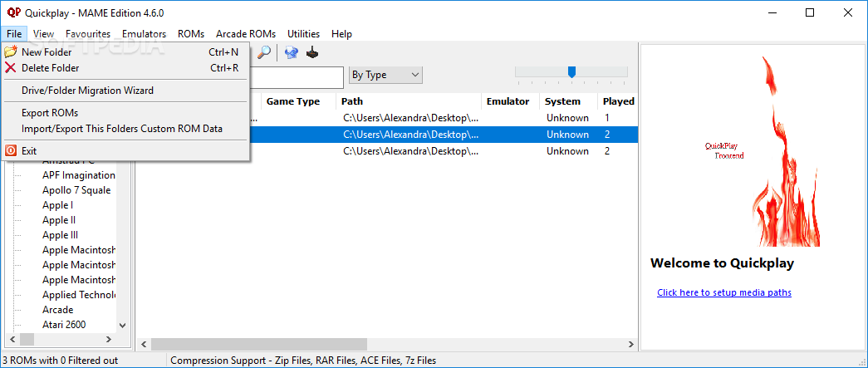The image size is (868, 368).
Task: Open the Help menu
Action: click(x=341, y=34)
